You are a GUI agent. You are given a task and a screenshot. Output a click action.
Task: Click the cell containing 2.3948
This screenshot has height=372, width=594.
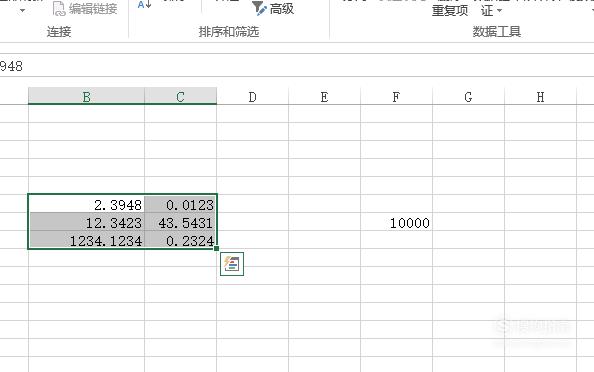click(86, 204)
